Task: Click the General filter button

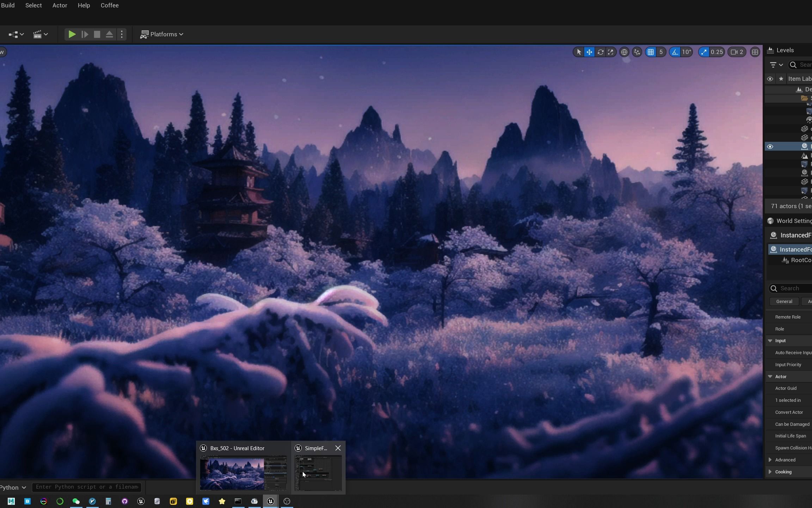Action: click(784, 301)
